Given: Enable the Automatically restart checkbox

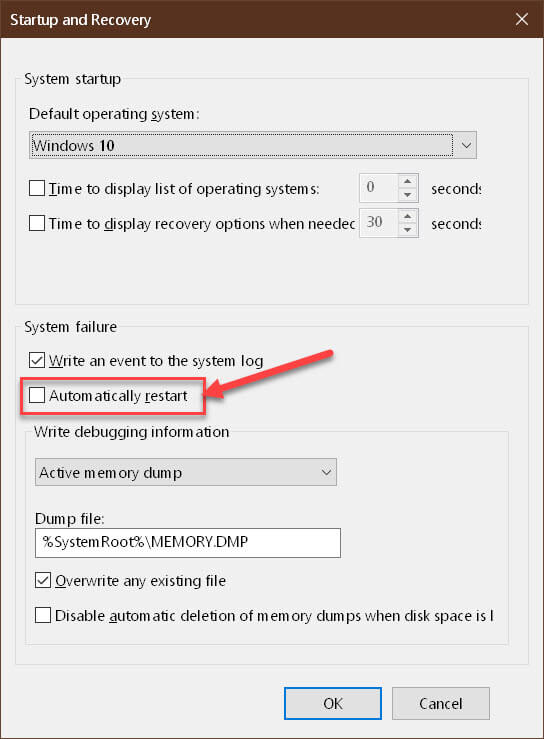Looking at the screenshot, I should [37, 395].
